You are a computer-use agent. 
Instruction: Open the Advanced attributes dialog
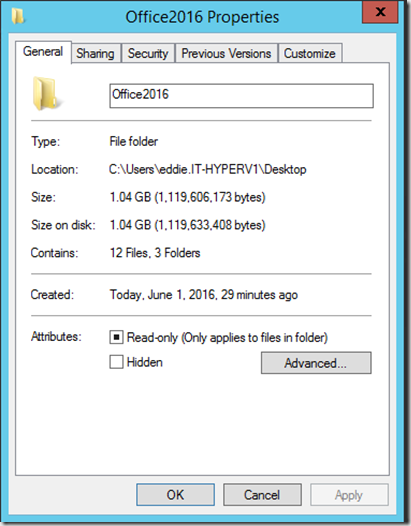point(316,363)
